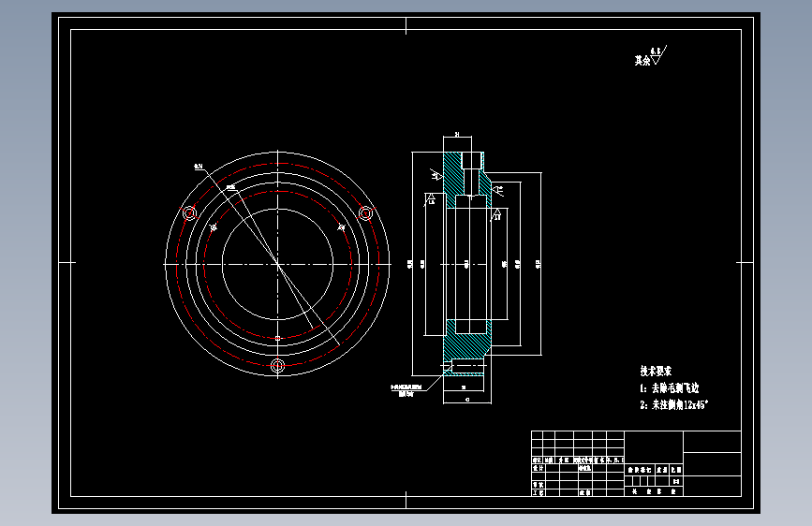Select the 其余 text label
The image size is (812, 526).
click(x=642, y=61)
